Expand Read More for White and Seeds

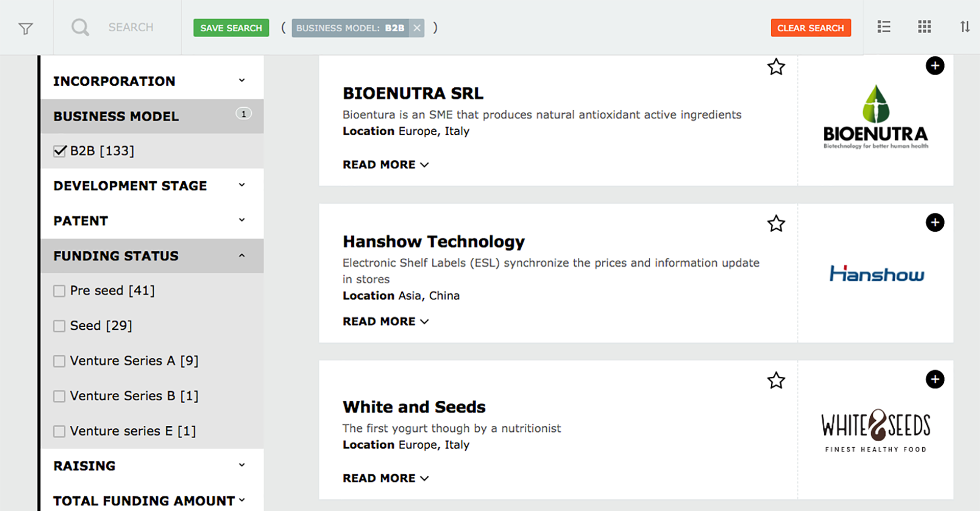tap(386, 478)
